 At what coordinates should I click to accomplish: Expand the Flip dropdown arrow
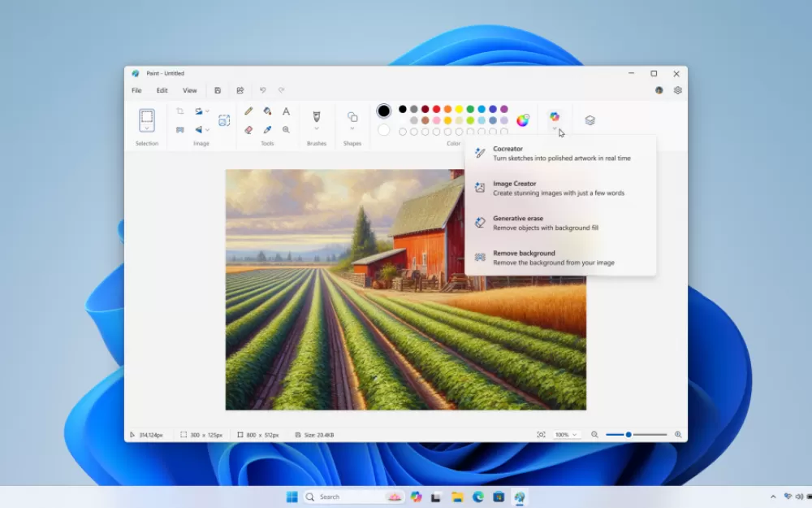(207, 129)
